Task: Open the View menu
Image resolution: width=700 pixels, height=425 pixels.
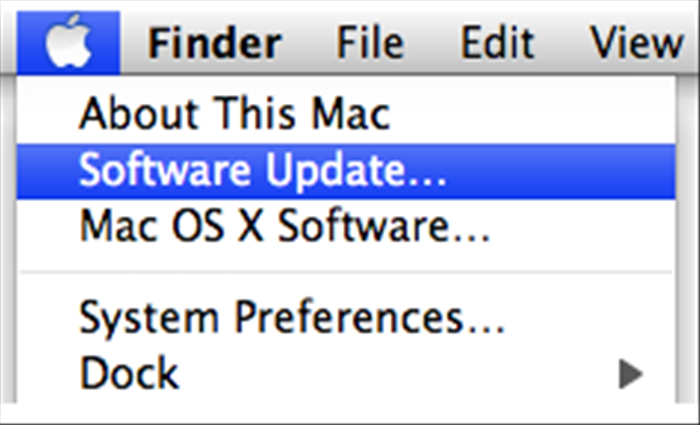Action: [637, 43]
